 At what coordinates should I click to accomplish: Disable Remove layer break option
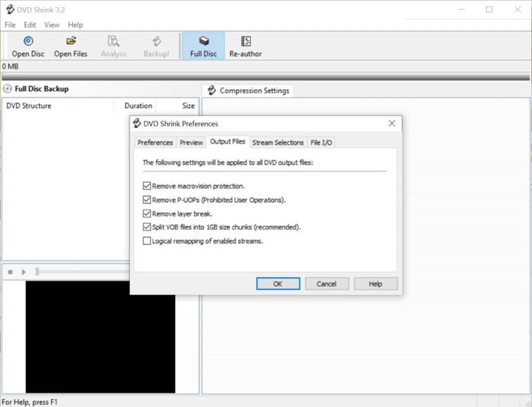[146, 213]
